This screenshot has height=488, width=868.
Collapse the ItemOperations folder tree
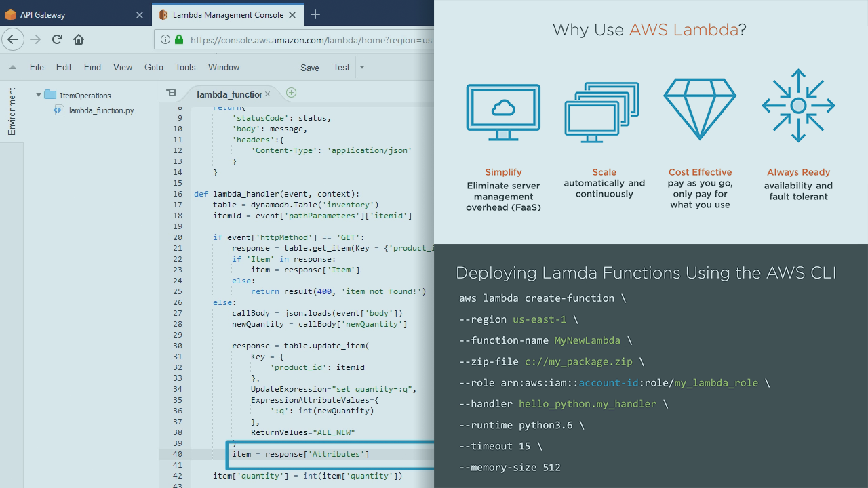pos(39,96)
